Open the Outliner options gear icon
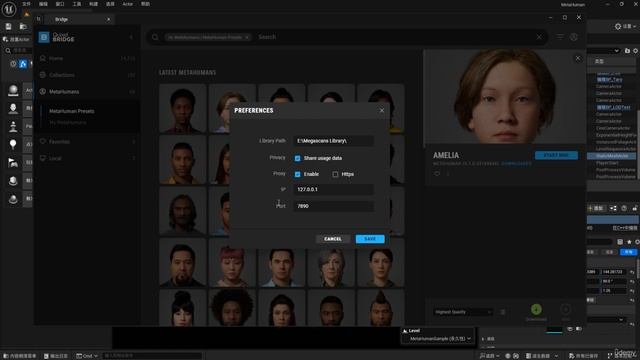Viewport: 640px width, 360px height. 636,51
